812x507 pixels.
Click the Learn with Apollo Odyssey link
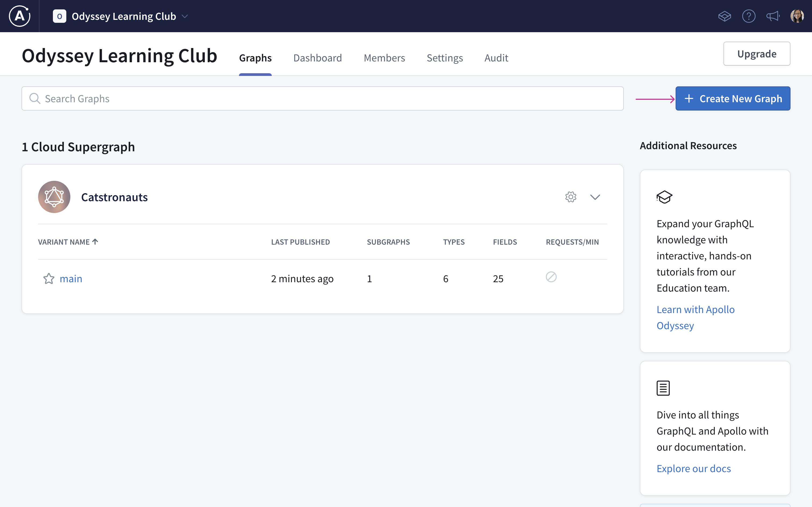click(x=696, y=317)
